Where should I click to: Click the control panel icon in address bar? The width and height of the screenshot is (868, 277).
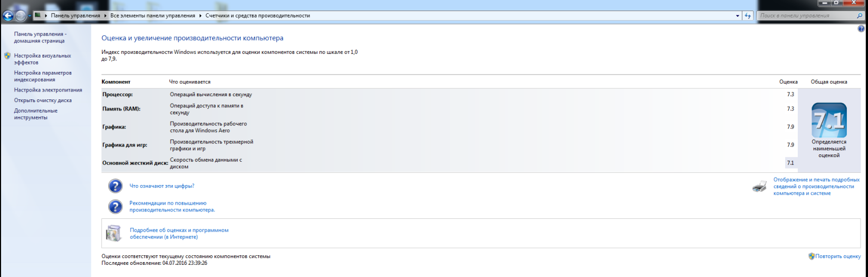37,15
